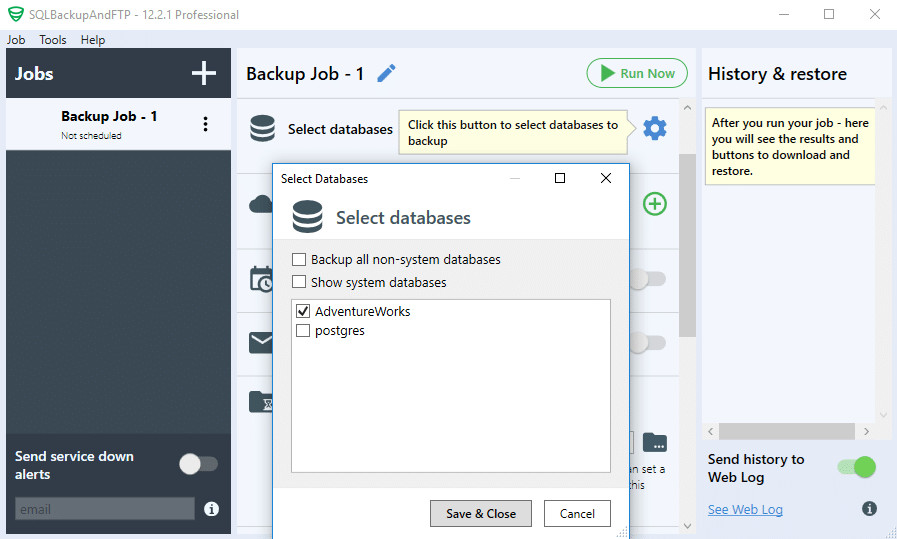The image size is (897, 539).
Task: Open the Help menu
Action: 93,39
